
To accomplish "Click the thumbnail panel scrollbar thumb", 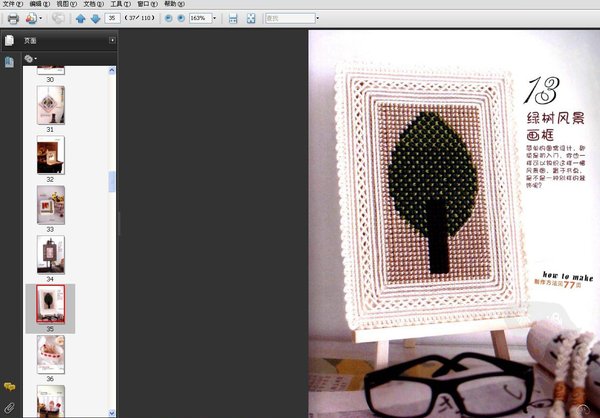I will 112,182.
